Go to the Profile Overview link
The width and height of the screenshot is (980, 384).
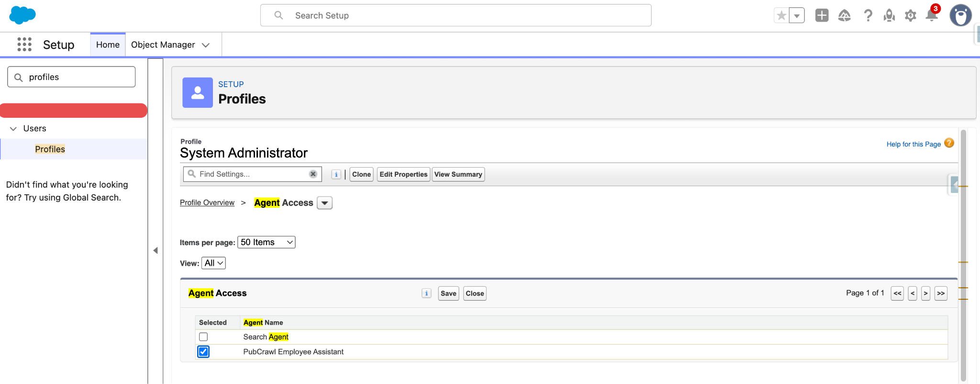(207, 203)
